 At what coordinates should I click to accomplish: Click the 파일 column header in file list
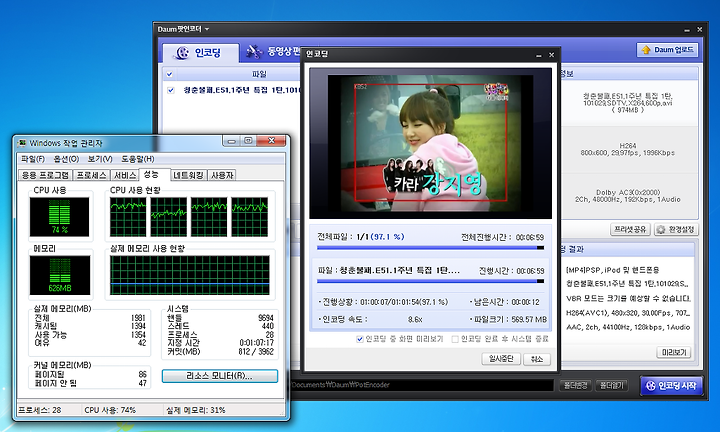(259, 74)
